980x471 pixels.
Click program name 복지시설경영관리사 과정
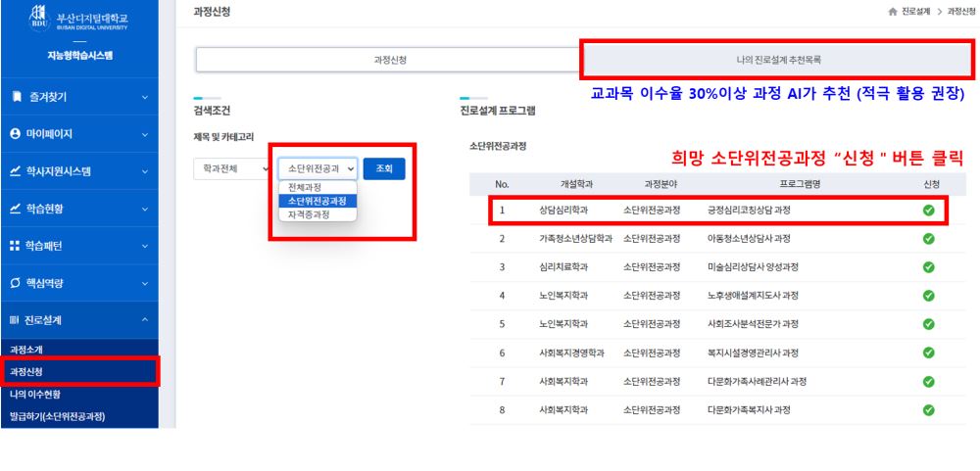[753, 353]
